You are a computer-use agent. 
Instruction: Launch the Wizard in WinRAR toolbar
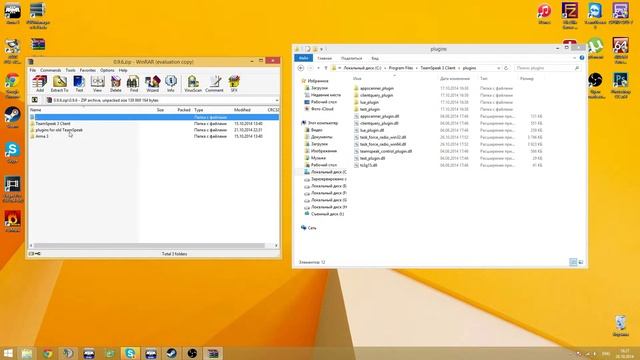(152, 84)
